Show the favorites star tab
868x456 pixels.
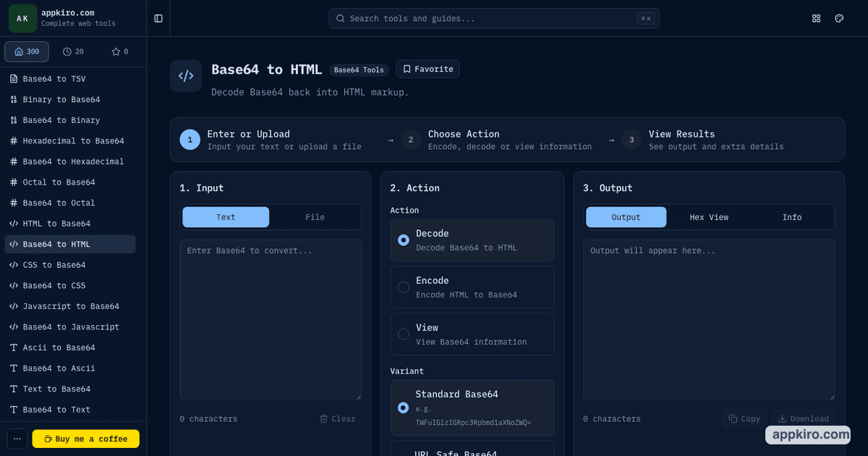point(119,51)
